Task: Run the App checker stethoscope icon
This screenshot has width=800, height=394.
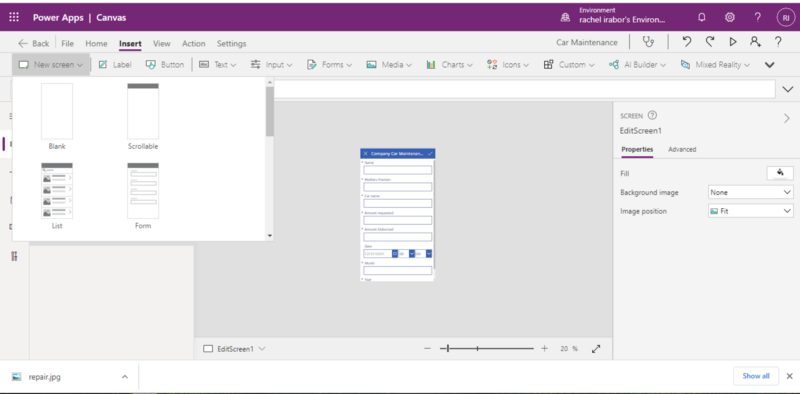Action: [648, 42]
